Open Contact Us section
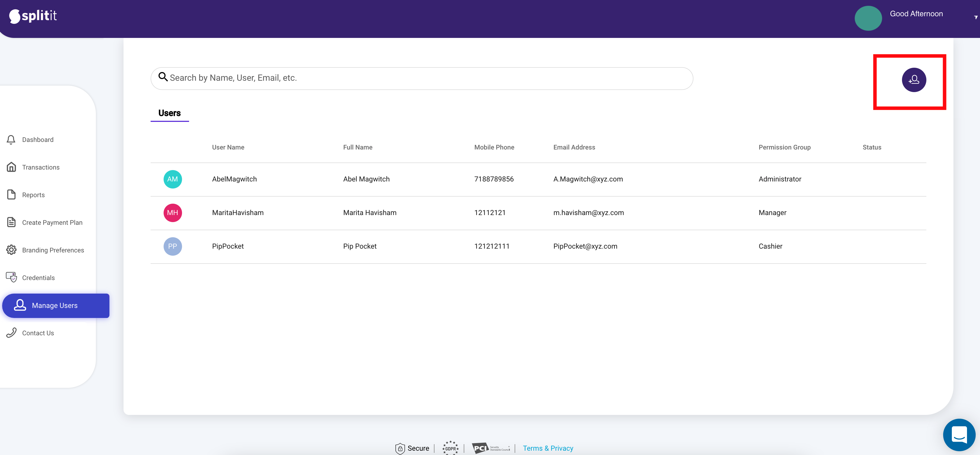 pos(37,333)
